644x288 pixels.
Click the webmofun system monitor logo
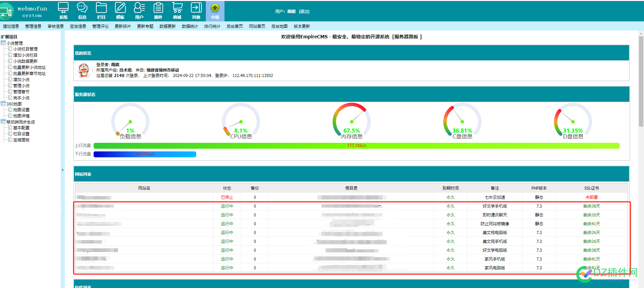coord(6,11)
